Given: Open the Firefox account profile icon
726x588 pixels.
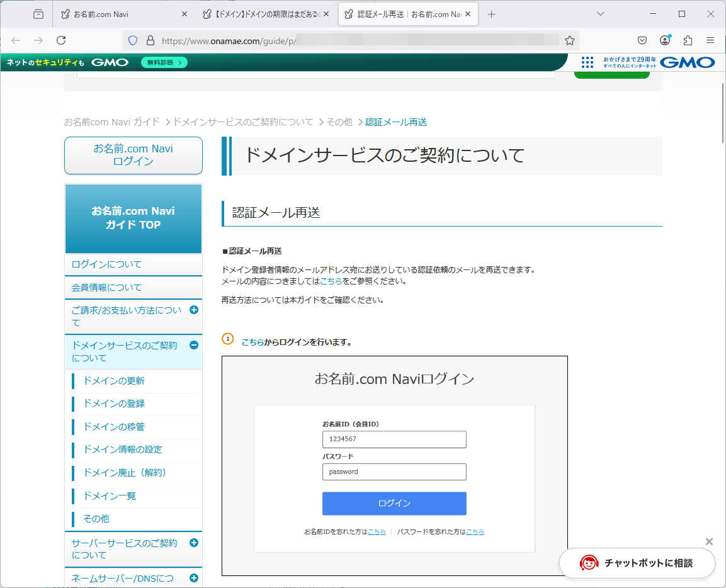Looking at the screenshot, I should click(665, 40).
